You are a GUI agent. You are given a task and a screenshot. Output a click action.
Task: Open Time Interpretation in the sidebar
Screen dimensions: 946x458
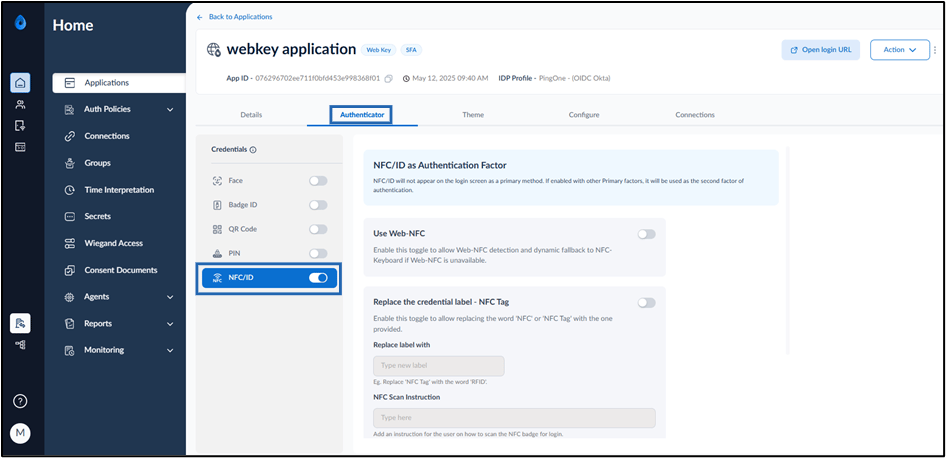pos(119,190)
